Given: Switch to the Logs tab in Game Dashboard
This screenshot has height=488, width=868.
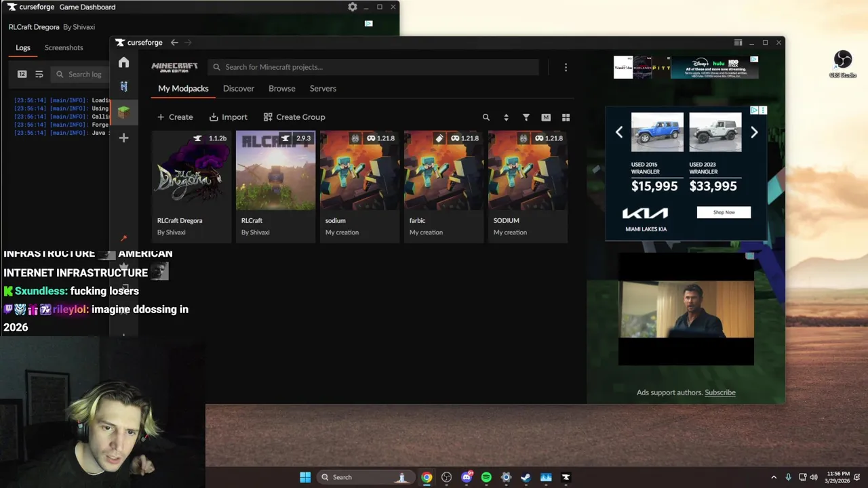Looking at the screenshot, I should point(23,47).
